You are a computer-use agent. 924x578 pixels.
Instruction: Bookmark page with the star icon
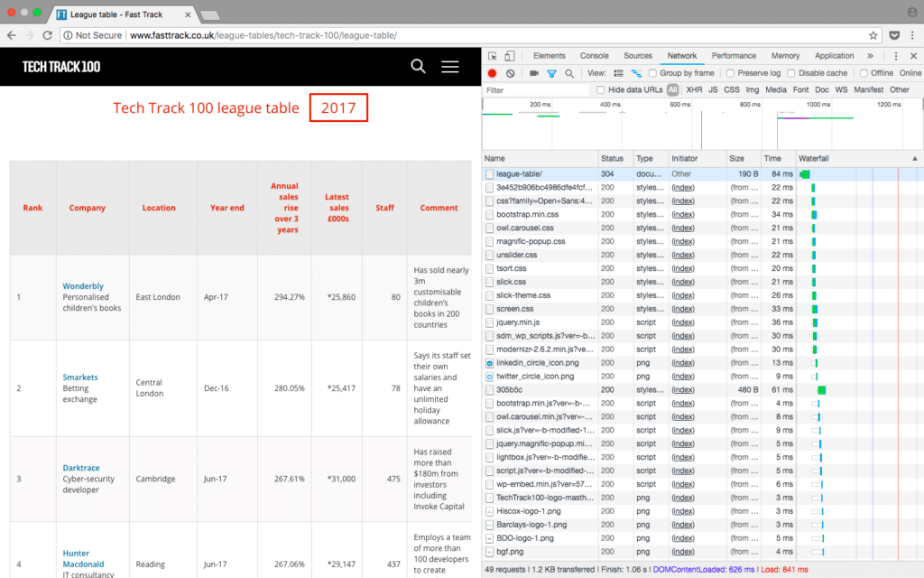873,35
